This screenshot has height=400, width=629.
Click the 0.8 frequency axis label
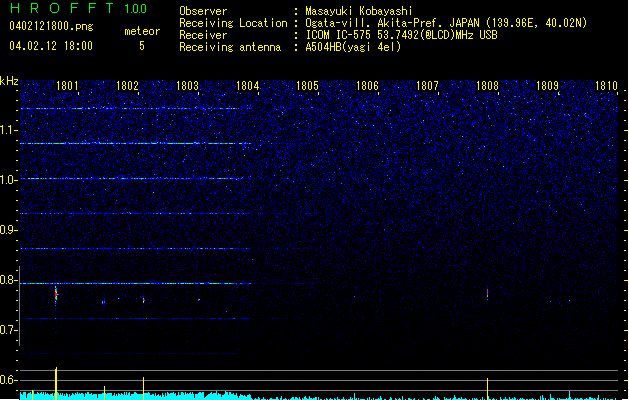tap(7, 280)
